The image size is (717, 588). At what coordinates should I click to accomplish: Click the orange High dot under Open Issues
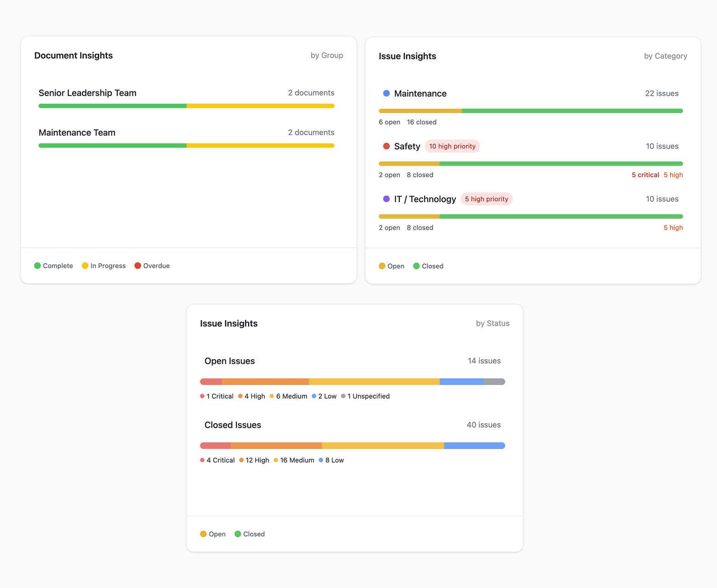pos(241,396)
